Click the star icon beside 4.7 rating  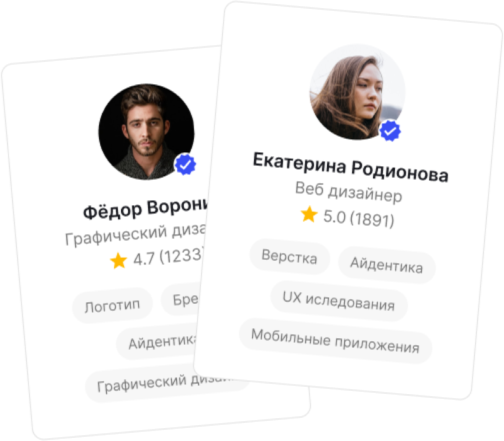[x=118, y=260]
